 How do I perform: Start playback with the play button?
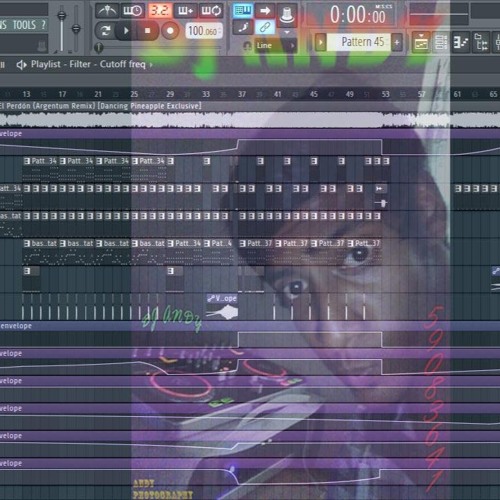[x=126, y=31]
